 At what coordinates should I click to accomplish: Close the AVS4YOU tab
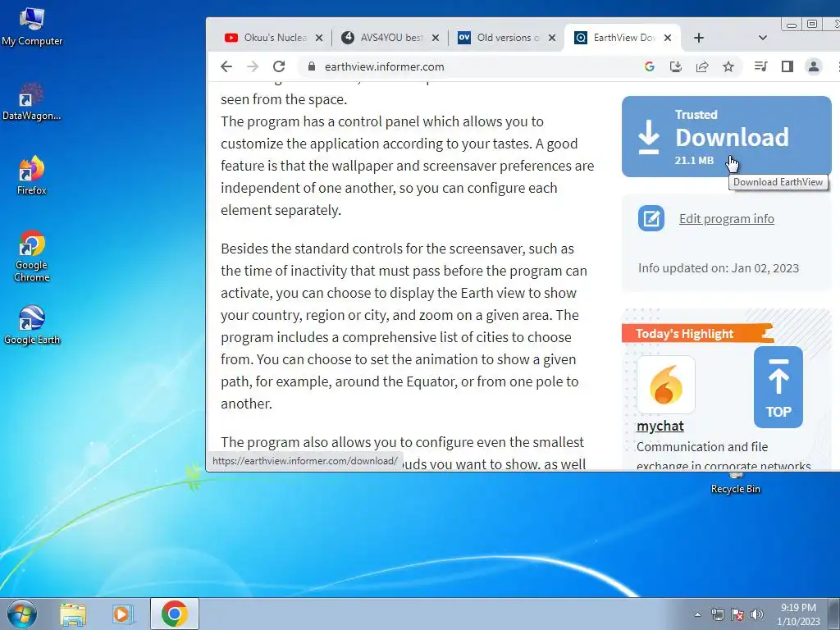436,38
